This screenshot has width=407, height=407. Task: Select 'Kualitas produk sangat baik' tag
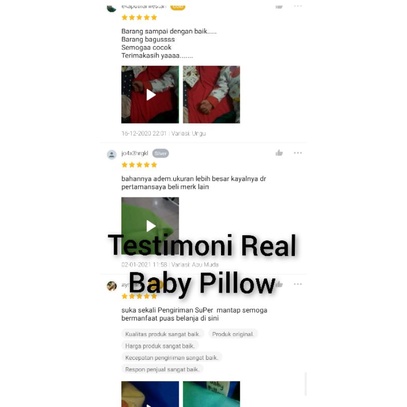pos(163,334)
